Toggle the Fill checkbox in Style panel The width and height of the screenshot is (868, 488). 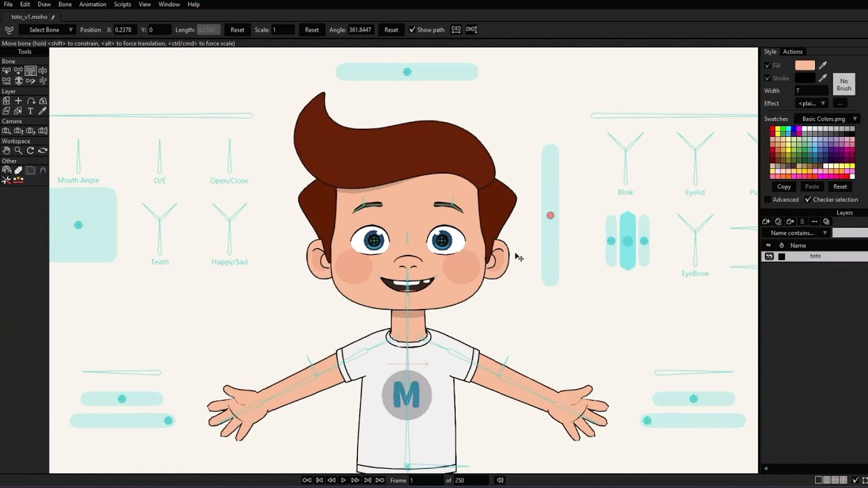pyautogui.click(x=768, y=66)
